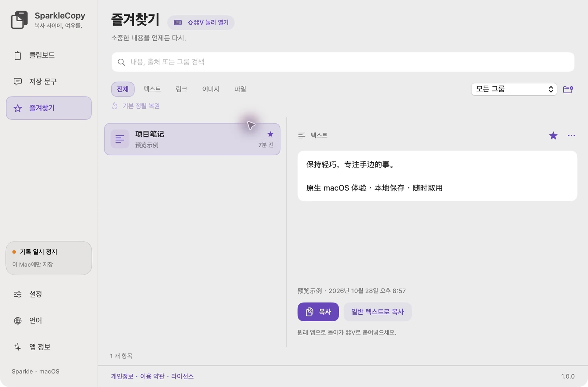Click the SparkleCopy app logo icon
This screenshot has width=588, height=387.
[x=19, y=20]
